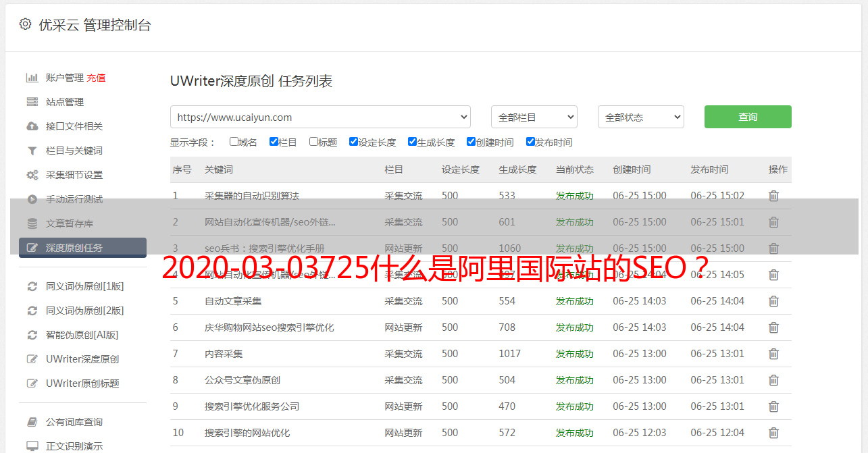Click keyword 搜索引擎的网站优化

tap(247, 433)
